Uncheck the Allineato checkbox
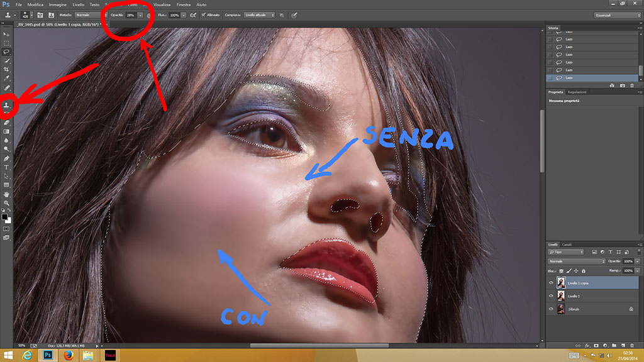 tap(203, 14)
